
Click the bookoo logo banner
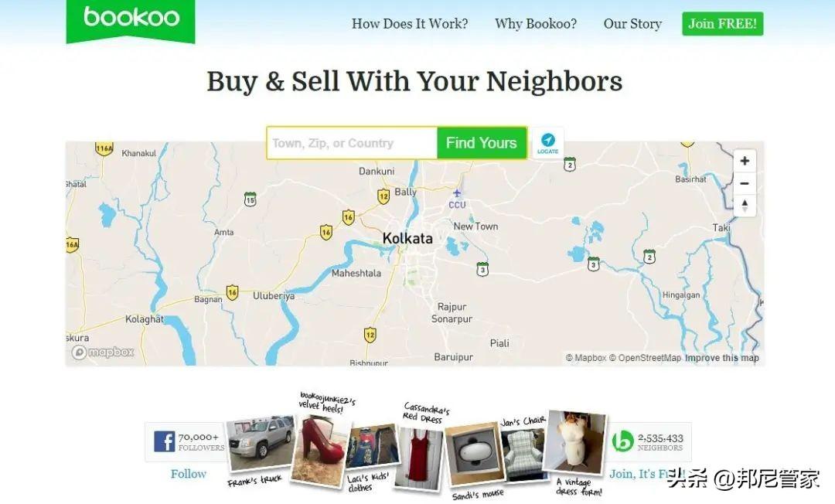(131, 20)
